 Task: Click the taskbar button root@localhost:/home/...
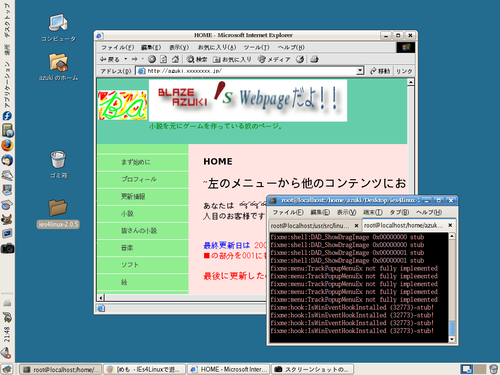pos(60,369)
